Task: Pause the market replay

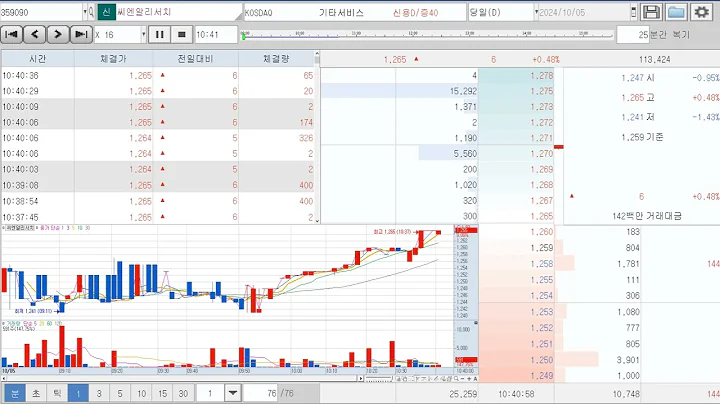Action: [159, 34]
